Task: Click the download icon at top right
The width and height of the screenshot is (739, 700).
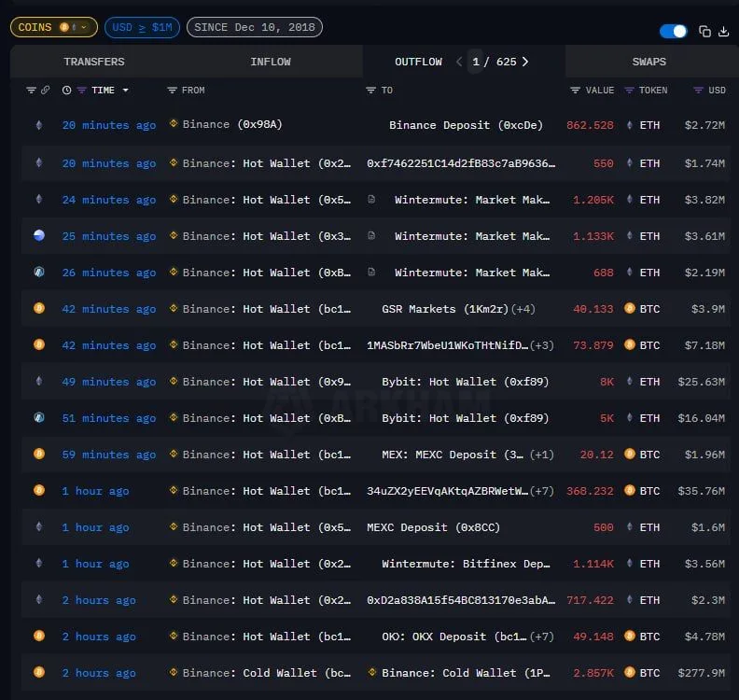Action: (x=723, y=32)
